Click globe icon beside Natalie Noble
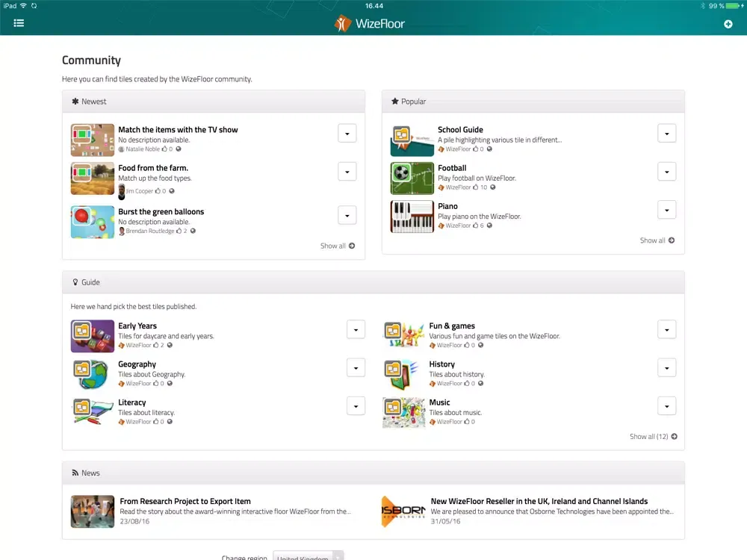The image size is (747, 560). point(179,149)
